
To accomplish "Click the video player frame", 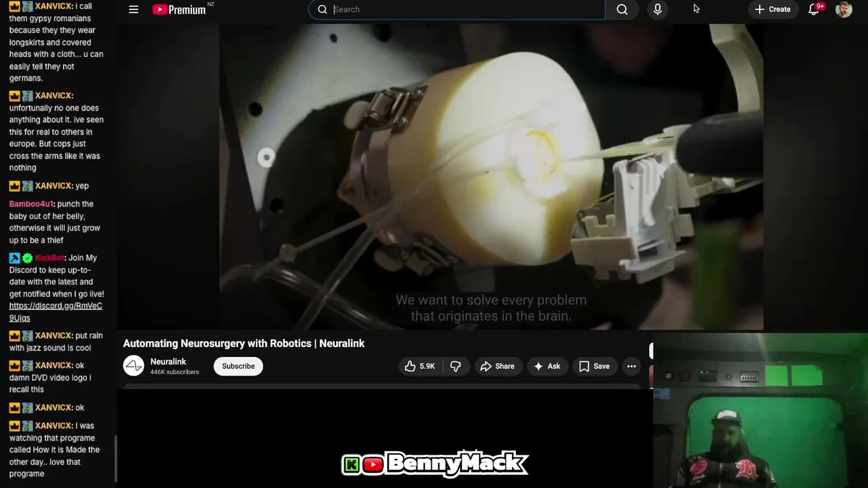I will click(x=491, y=176).
